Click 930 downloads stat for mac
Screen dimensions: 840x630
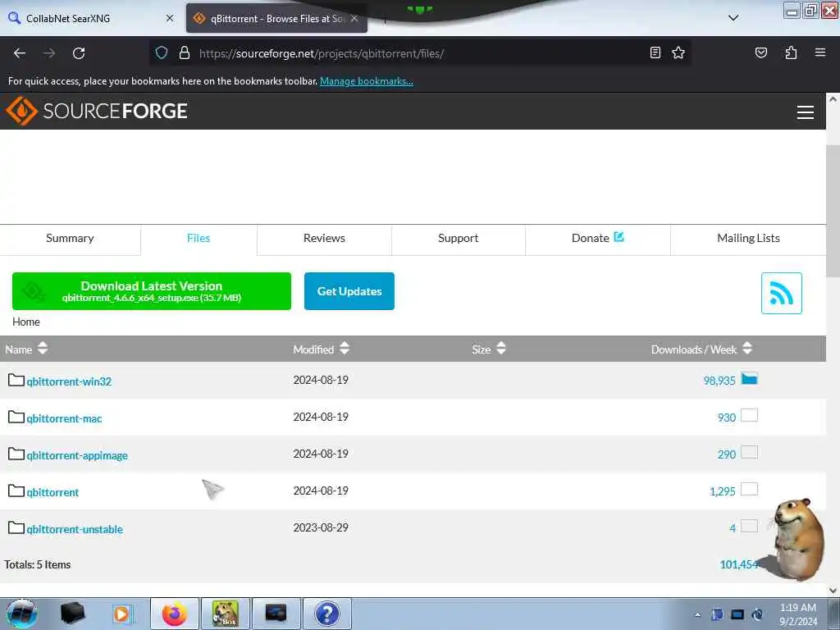(x=727, y=418)
